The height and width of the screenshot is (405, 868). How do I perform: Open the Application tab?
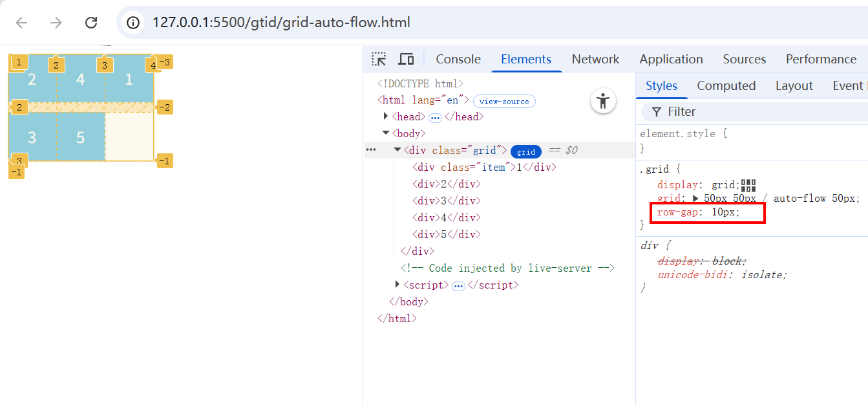click(x=671, y=60)
